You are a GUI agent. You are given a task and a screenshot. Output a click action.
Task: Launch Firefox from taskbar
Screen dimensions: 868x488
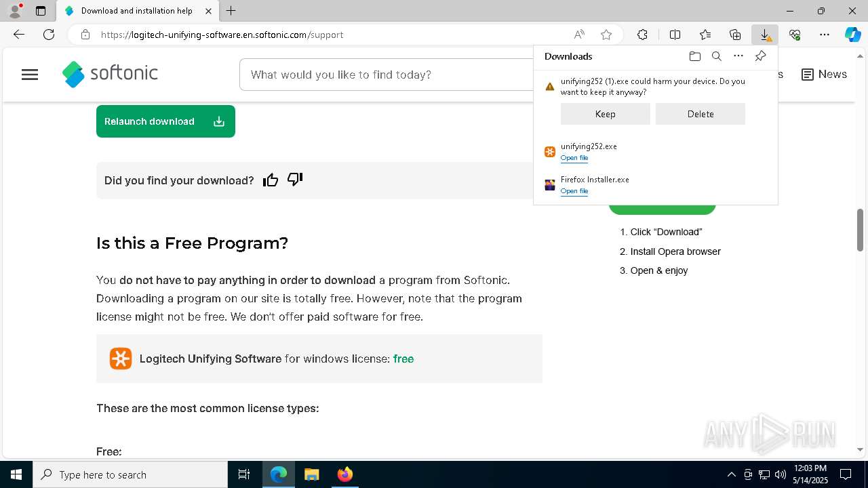pos(345,474)
